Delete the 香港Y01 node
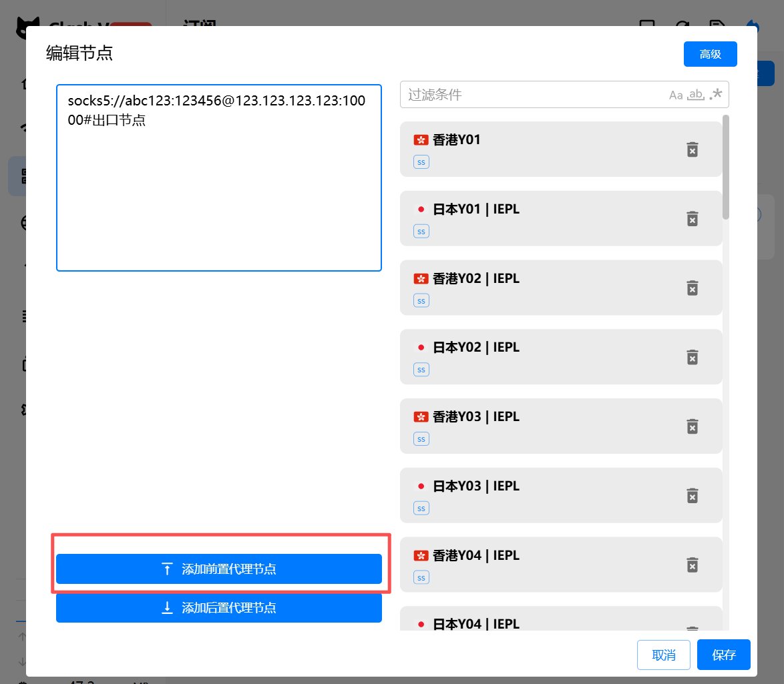The image size is (784, 684). (692, 149)
